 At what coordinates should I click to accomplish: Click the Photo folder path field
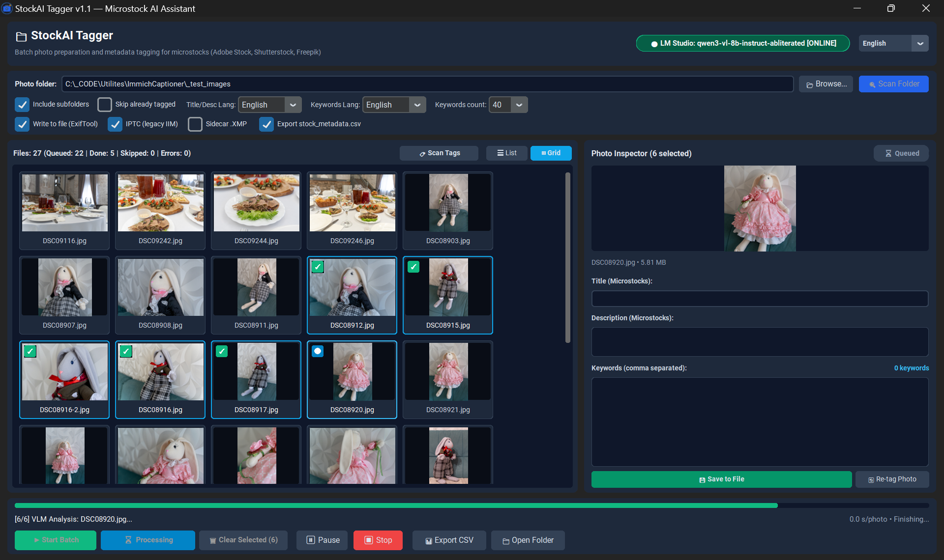click(x=427, y=84)
